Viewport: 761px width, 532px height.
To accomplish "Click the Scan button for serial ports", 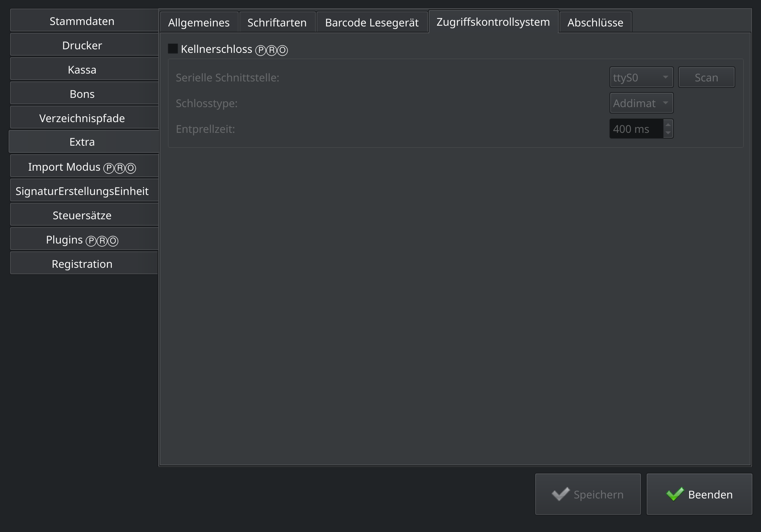I will [x=706, y=77].
